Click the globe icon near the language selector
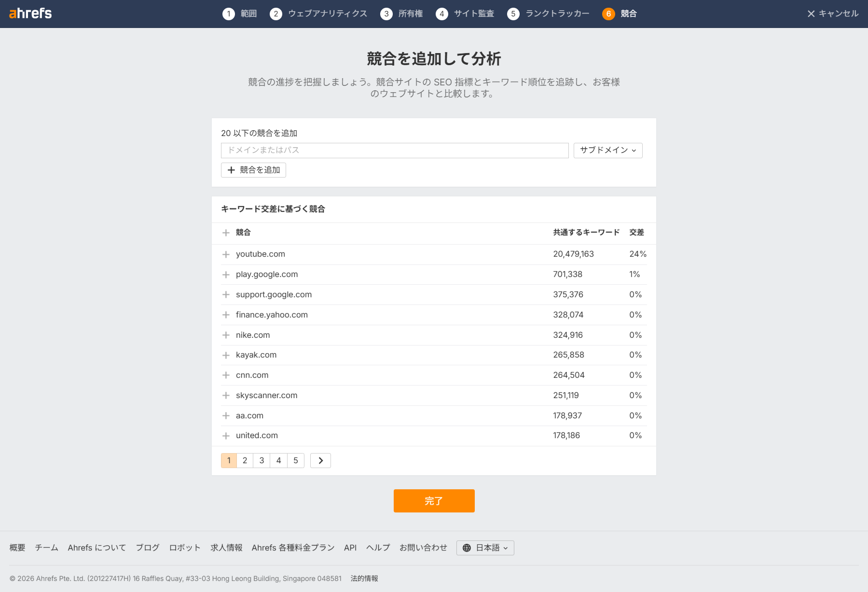Image resolution: width=868 pixels, height=592 pixels. coord(466,548)
